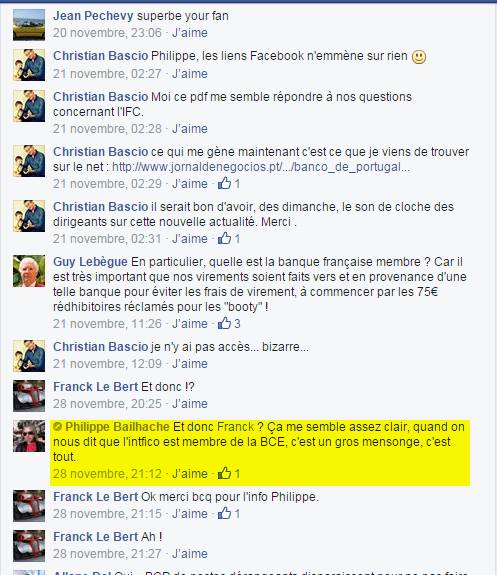Click thumbs-up icon on 02:29 Christian Bascio comment
Screen dimensions: 497x575
click(224, 183)
